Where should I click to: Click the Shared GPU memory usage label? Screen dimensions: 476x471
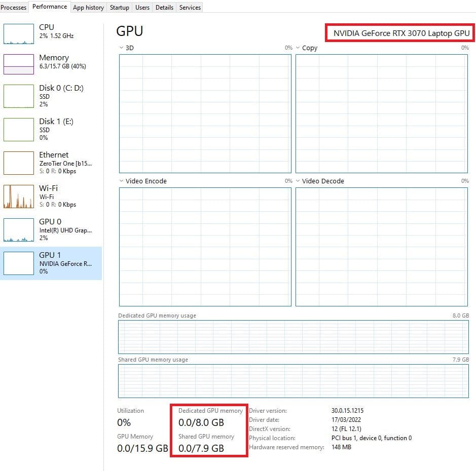point(153,360)
